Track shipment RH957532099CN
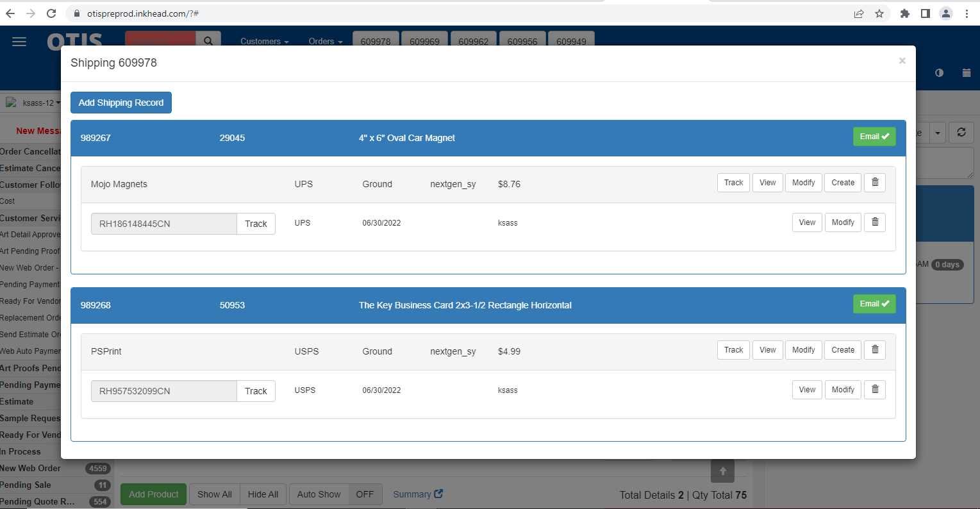The width and height of the screenshot is (980, 509). [x=256, y=391]
